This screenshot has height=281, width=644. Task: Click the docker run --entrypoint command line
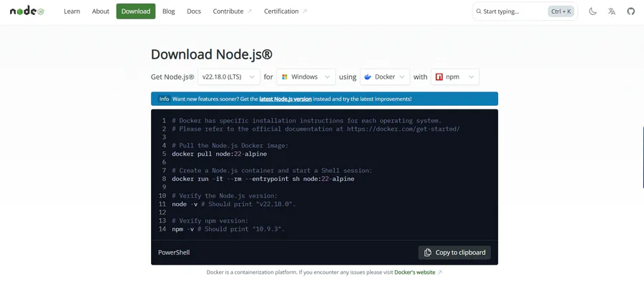pos(263,179)
